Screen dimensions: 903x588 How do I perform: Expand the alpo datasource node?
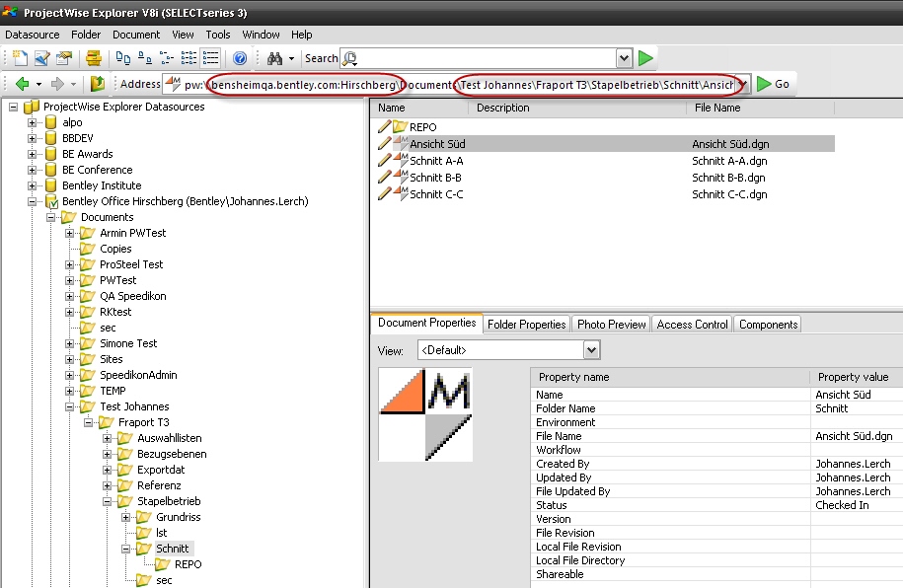33,122
